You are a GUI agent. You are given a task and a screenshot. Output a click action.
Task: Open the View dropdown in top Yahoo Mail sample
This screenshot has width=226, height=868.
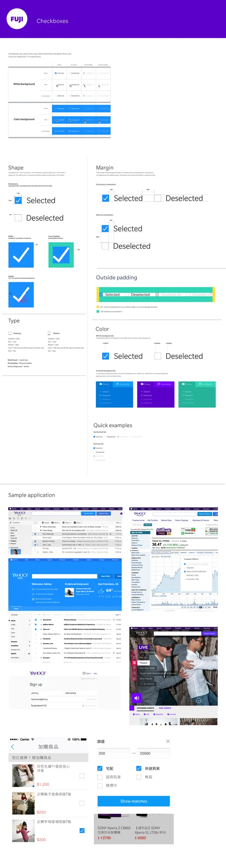pyautogui.click(x=118, y=523)
